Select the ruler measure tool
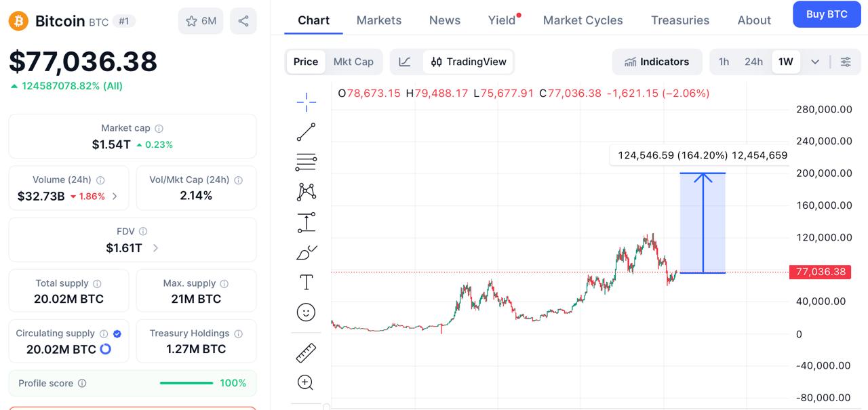This screenshot has width=868, height=410. (307, 353)
